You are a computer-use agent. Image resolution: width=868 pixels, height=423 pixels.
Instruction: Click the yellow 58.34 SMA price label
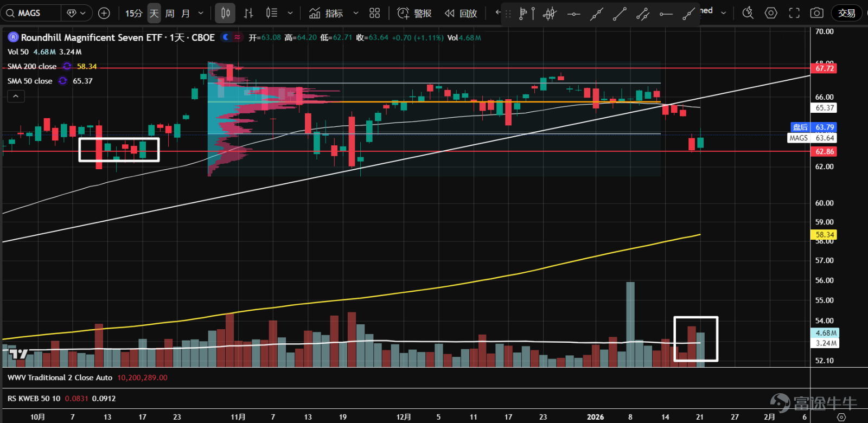click(824, 235)
